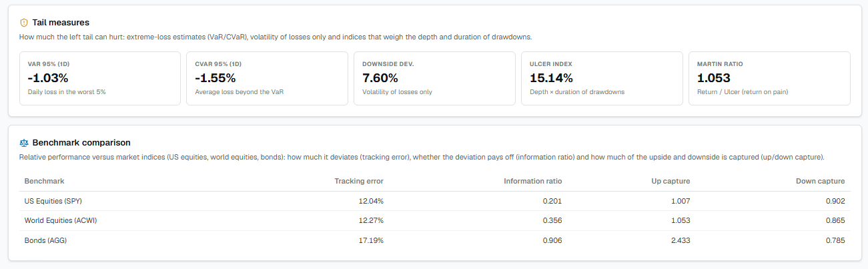Select the World Equities (ACWI) row

coord(434,221)
